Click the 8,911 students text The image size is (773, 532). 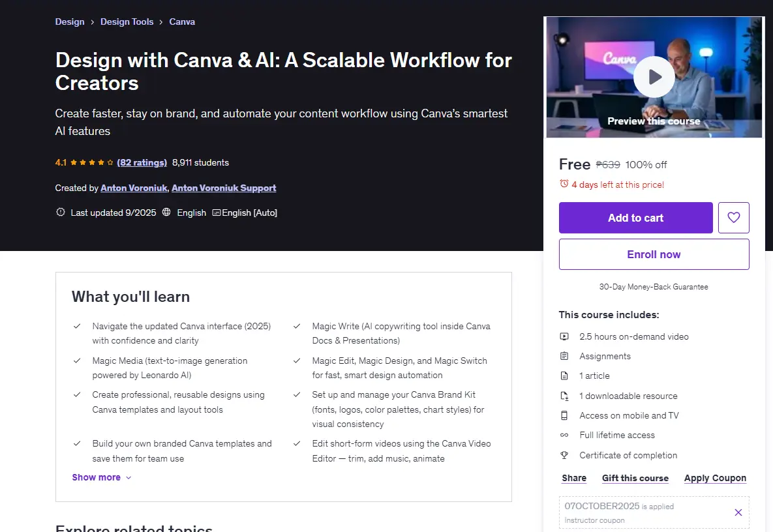200,162
